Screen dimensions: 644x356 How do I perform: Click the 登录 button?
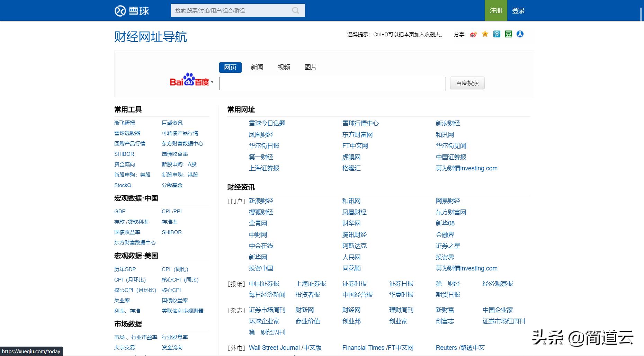pyautogui.click(x=518, y=10)
